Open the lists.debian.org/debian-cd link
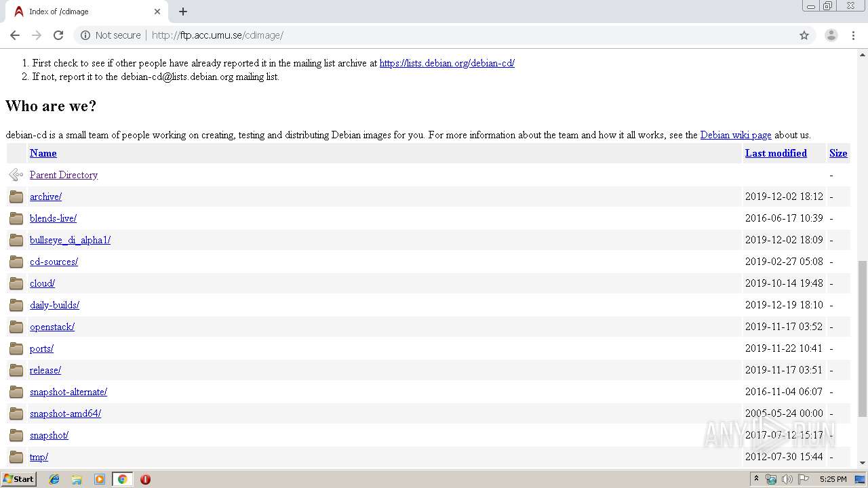 pyautogui.click(x=447, y=63)
